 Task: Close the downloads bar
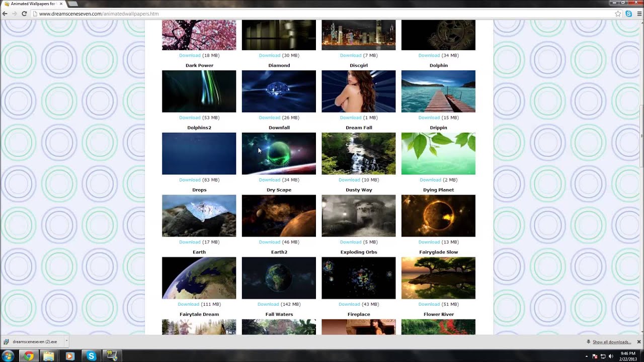click(639, 342)
